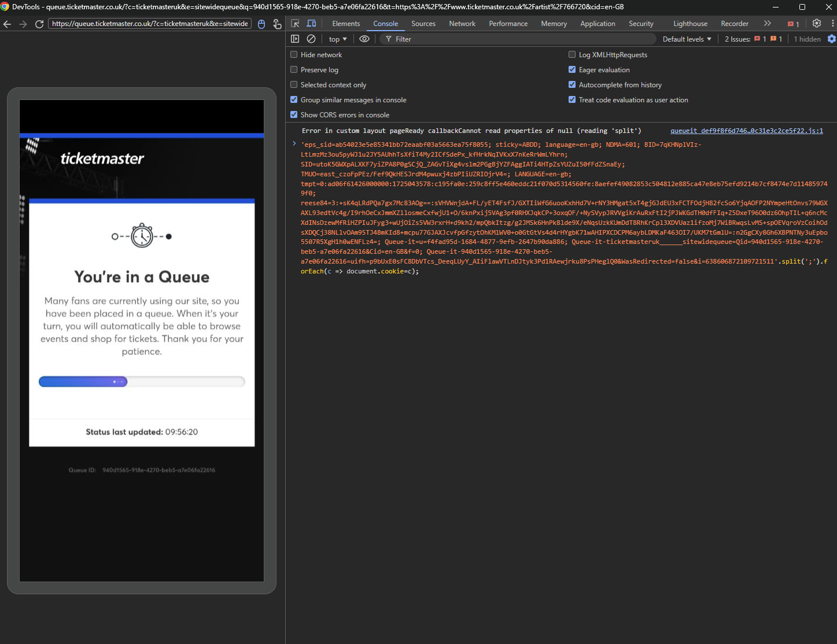Screen dimensions: 837x644
Task: Show the console sidebar panel icon
Action: (x=295, y=39)
